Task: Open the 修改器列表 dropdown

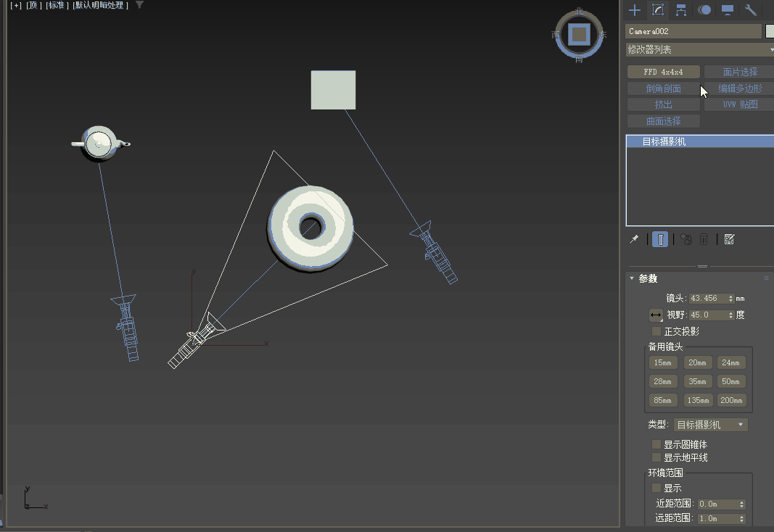Action: (699, 49)
